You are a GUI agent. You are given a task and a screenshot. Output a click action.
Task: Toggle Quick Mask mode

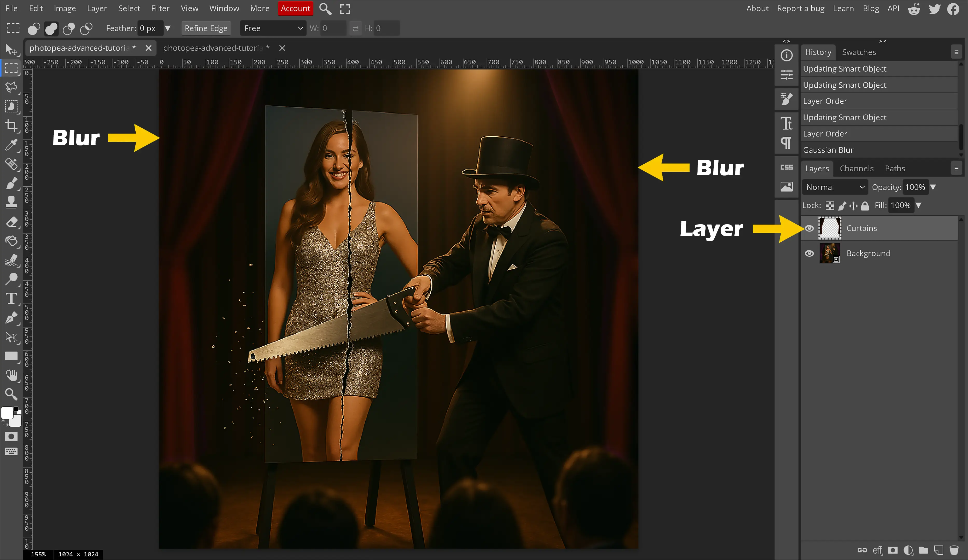(x=11, y=436)
